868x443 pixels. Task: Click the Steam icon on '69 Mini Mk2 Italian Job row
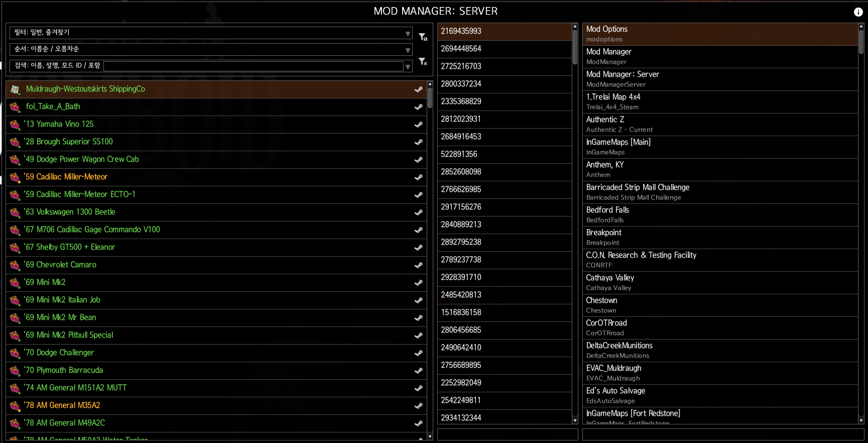point(418,300)
